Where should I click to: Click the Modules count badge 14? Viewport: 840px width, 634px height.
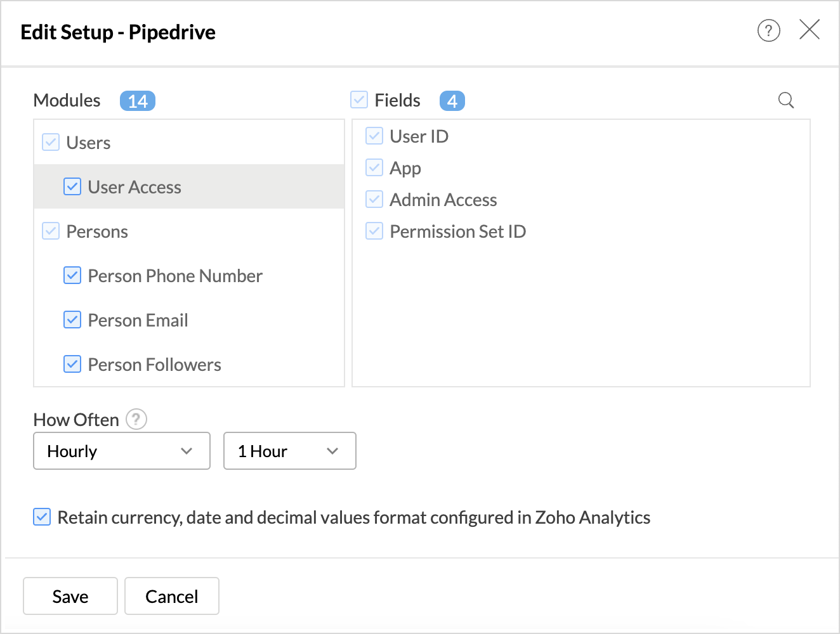pyautogui.click(x=138, y=101)
